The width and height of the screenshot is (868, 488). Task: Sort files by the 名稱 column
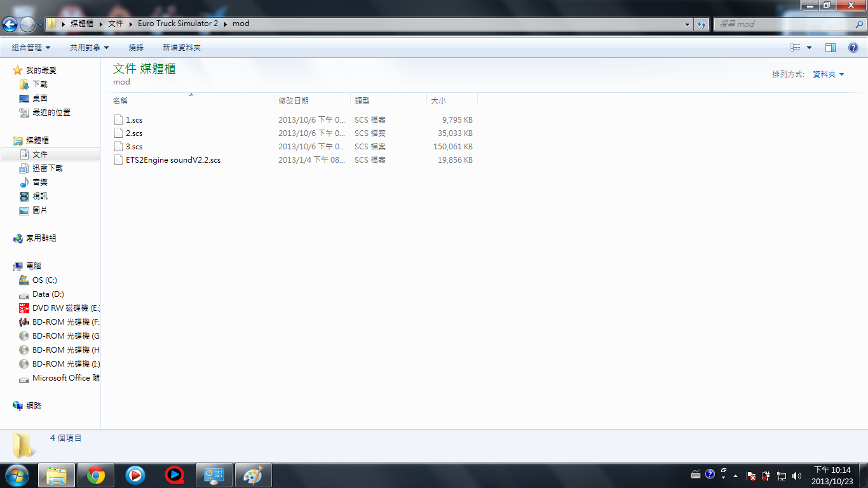point(191,100)
